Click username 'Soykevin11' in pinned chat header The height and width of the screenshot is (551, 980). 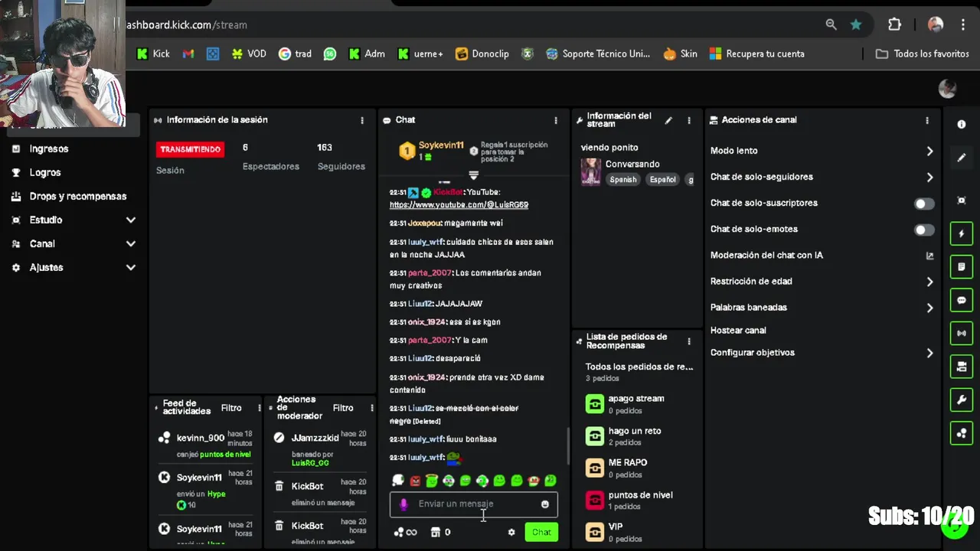441,145
